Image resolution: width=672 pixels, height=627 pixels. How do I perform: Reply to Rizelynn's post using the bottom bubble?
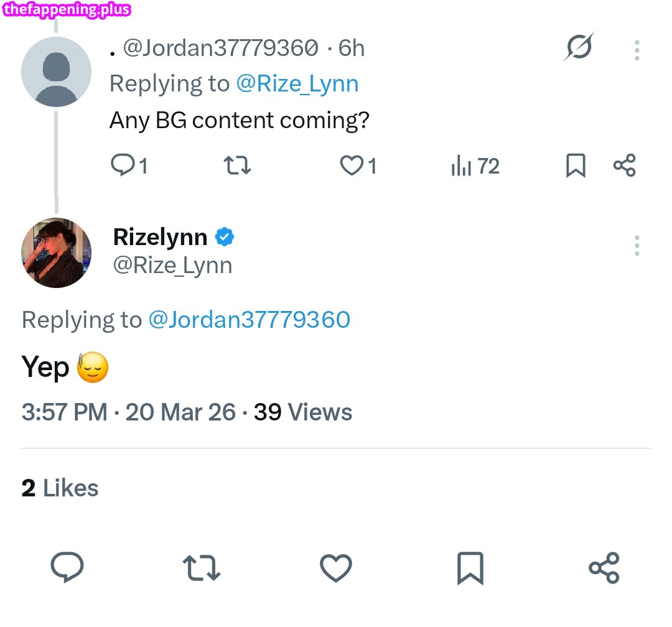coord(67,567)
